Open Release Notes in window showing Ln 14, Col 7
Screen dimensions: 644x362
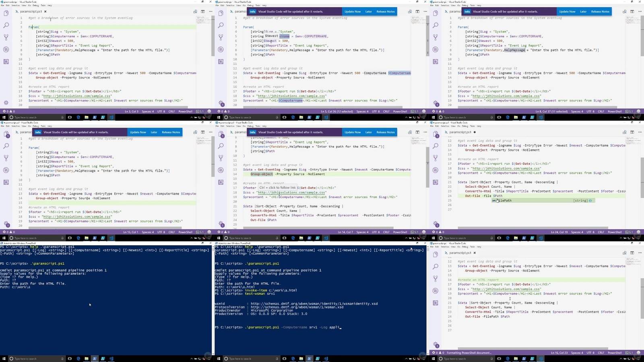385,132
